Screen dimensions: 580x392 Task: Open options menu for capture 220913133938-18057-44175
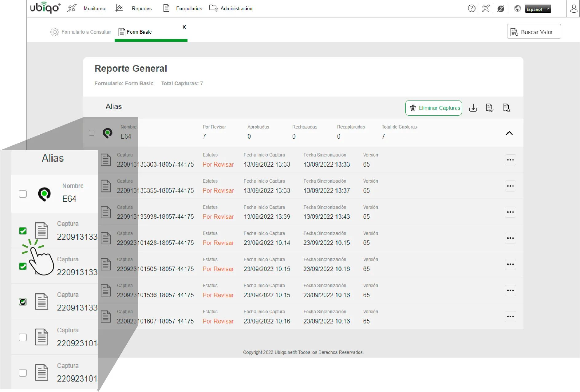511,212
